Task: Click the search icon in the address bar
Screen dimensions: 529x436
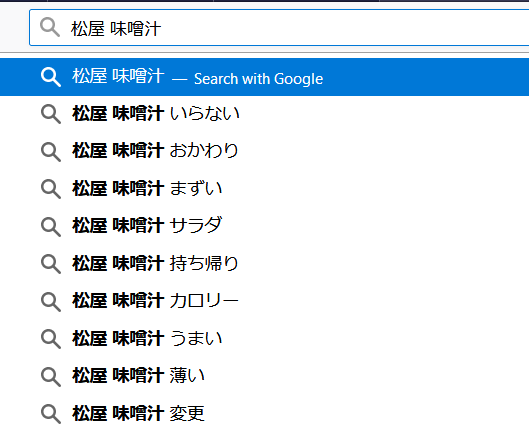Action: (50, 27)
